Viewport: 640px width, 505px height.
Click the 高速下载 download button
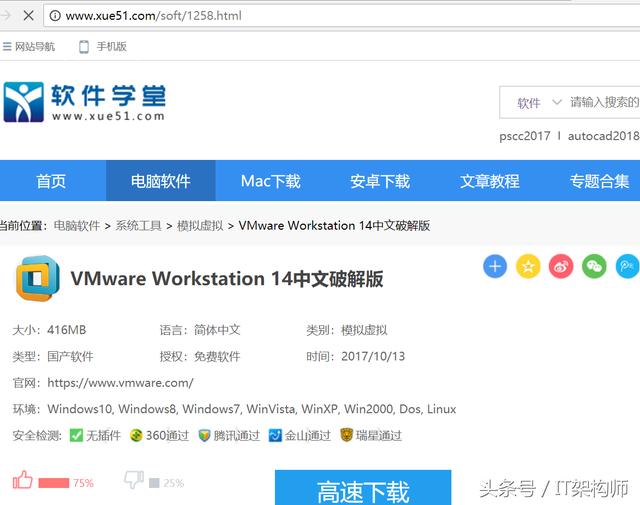coord(363,488)
